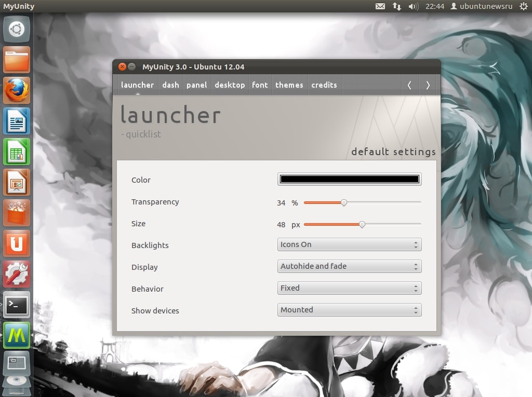The height and width of the screenshot is (397, 532).
Task: Click the default settings link
Action: 394,152
